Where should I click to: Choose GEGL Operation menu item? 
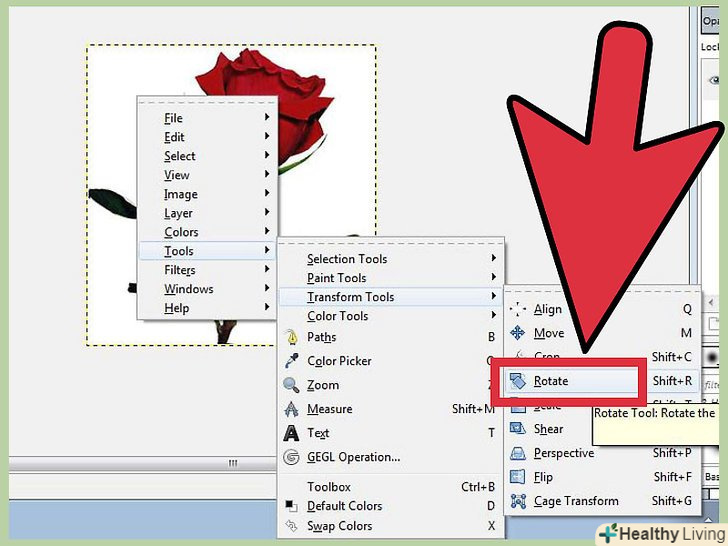pos(390,457)
